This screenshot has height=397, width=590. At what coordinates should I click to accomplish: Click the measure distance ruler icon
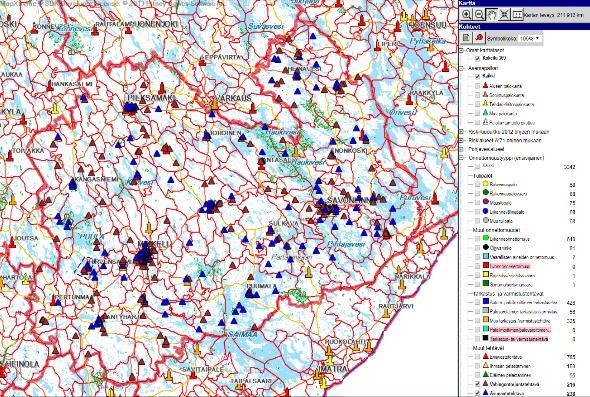517,15
